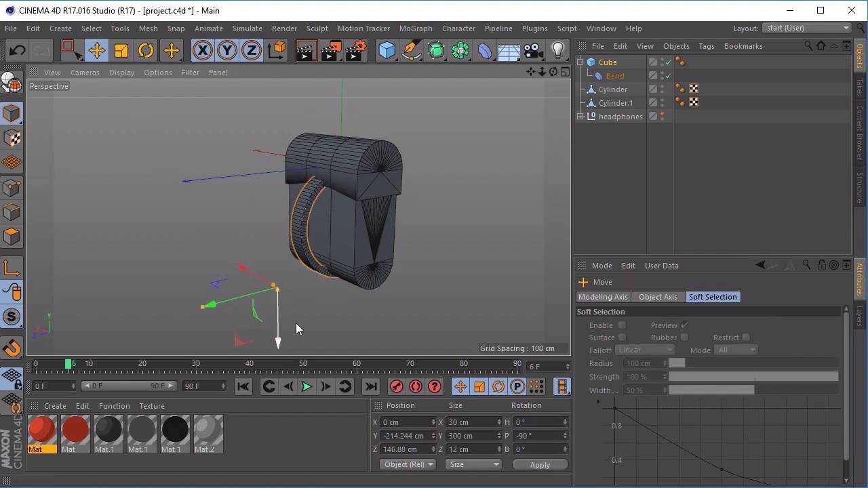Toggle the Surface checkbox

coord(622,338)
